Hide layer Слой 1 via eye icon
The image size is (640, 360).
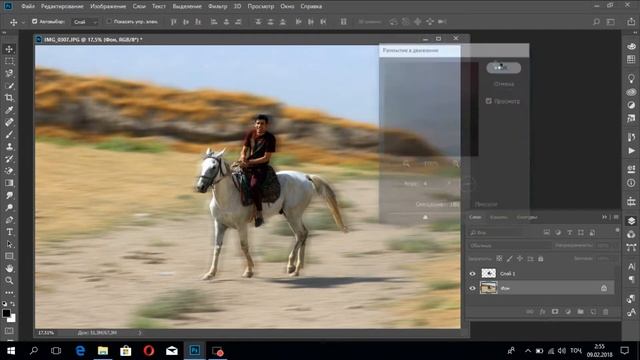pyautogui.click(x=473, y=274)
